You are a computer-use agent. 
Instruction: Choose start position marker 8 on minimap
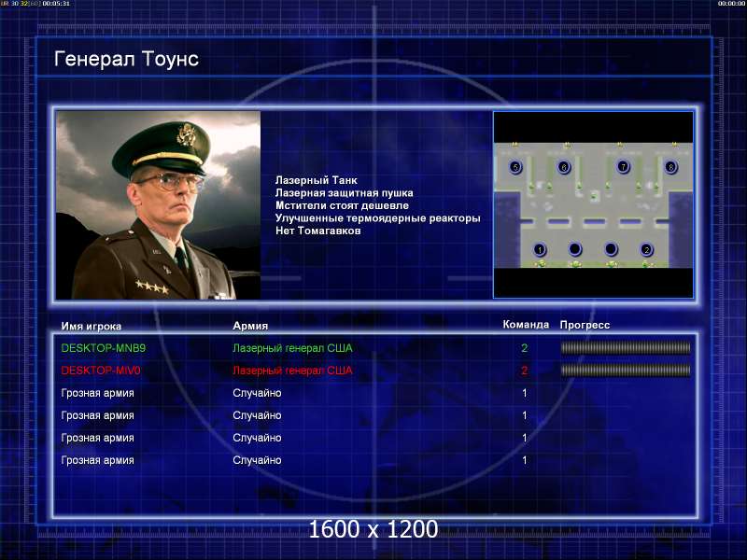(x=671, y=167)
